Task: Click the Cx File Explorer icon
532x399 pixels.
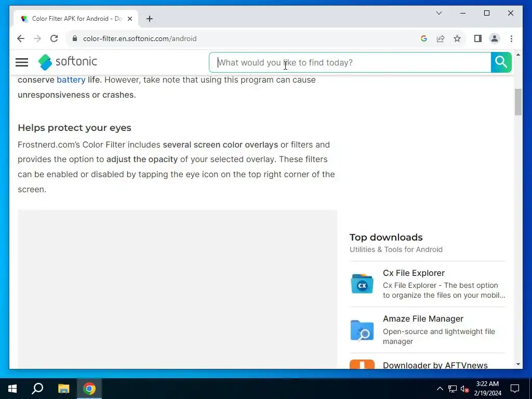Action: tap(362, 284)
